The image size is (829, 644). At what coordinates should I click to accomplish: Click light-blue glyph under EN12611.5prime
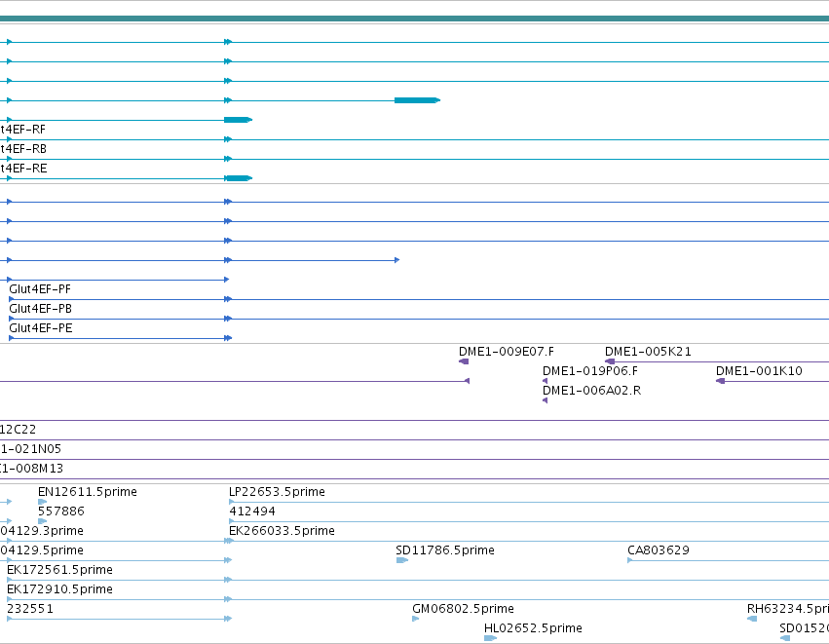pyautogui.click(x=42, y=502)
